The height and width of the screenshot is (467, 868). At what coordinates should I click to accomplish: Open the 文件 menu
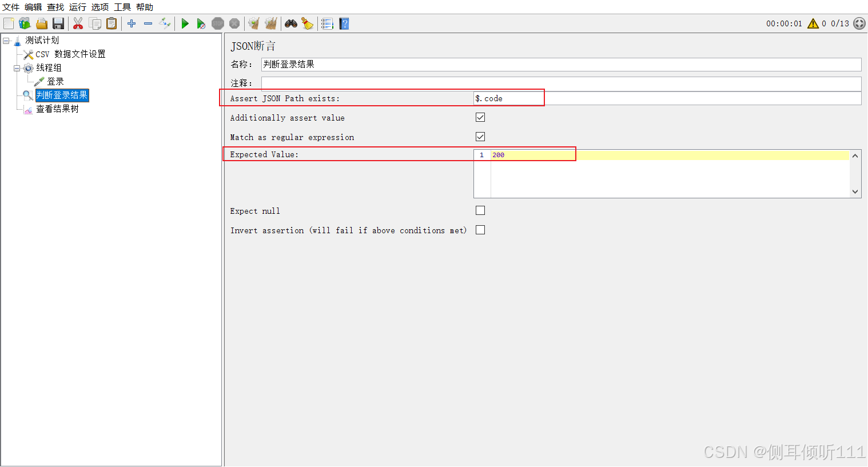tap(11, 7)
